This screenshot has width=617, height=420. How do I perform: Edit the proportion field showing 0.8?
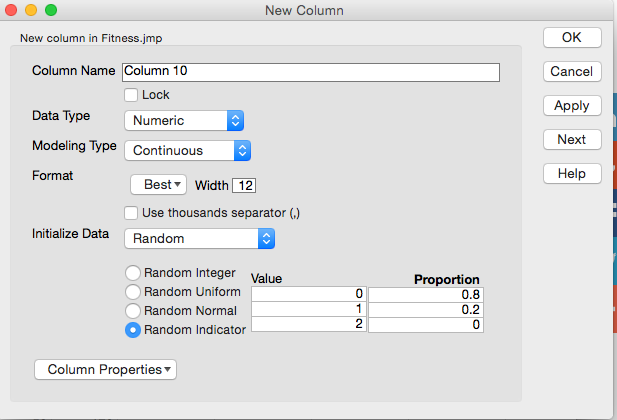(426, 294)
